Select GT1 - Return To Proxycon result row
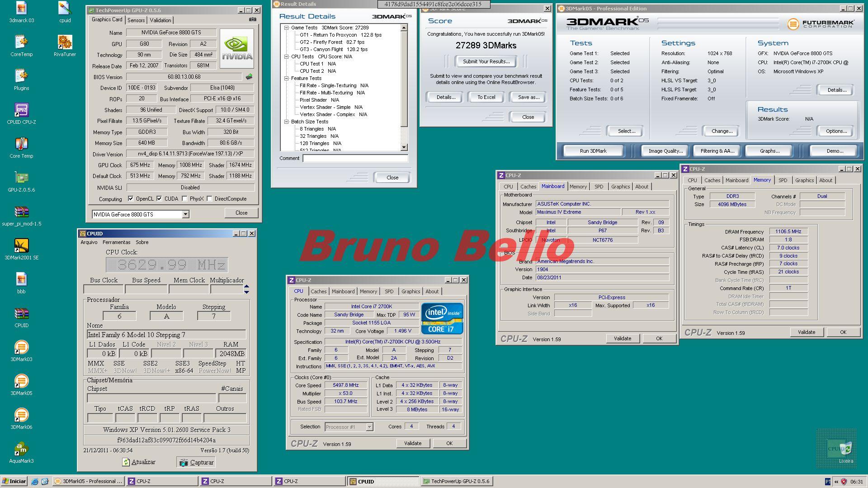The height and width of the screenshot is (488, 868). point(340,35)
